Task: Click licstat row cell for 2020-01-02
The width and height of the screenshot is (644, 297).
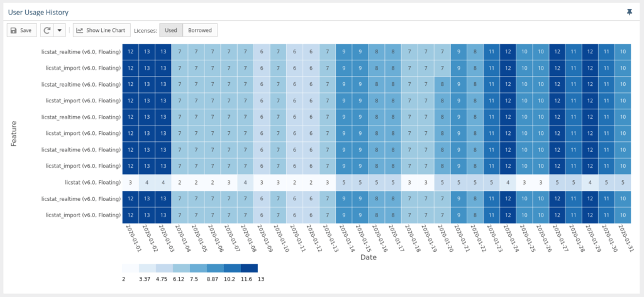Action: [147, 183]
